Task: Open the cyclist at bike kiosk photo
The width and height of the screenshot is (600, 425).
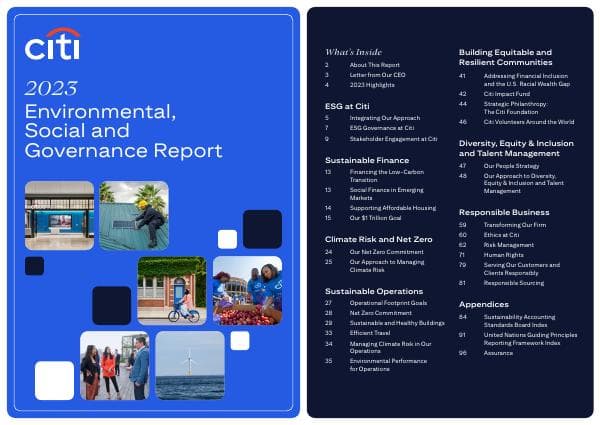Action: click(x=172, y=290)
